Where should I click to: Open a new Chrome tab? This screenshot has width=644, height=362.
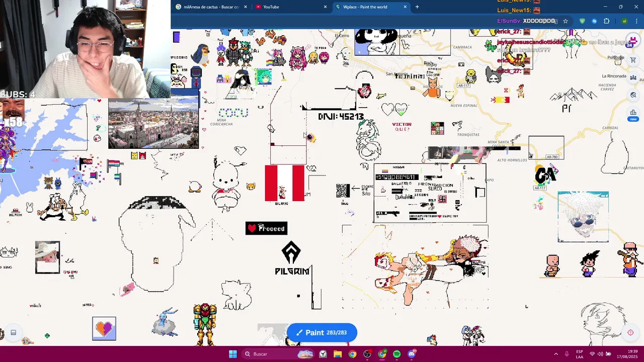tap(417, 7)
